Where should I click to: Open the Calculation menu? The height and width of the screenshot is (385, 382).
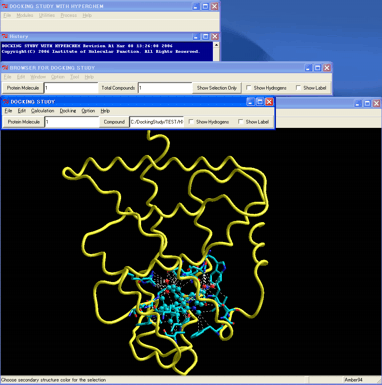coord(42,111)
